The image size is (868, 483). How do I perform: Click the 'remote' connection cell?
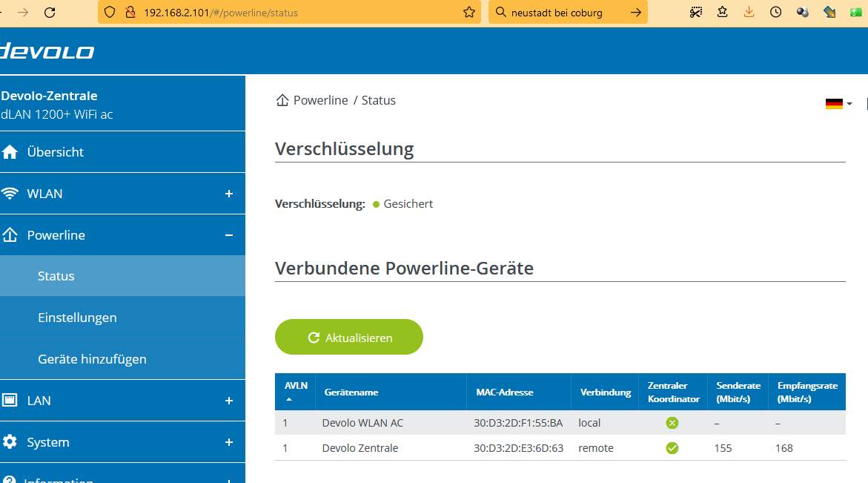[x=596, y=448]
